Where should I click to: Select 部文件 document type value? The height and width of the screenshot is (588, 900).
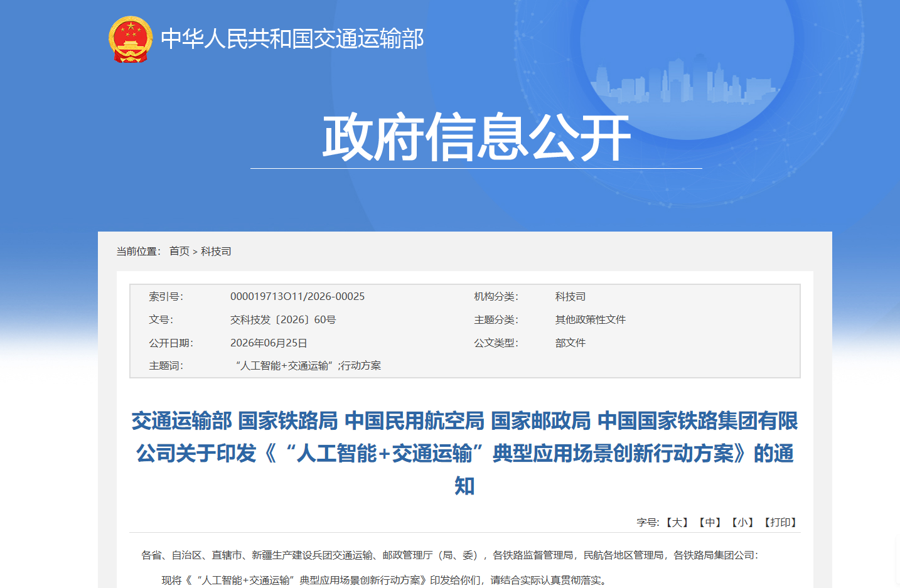pos(571,343)
